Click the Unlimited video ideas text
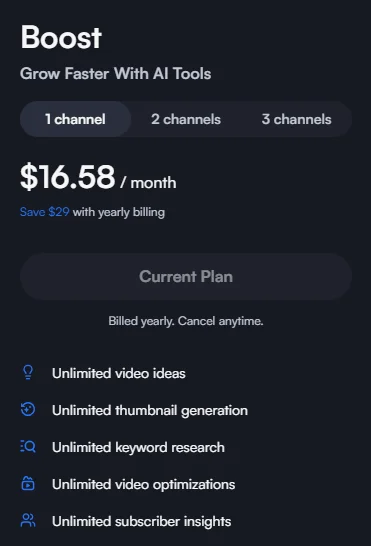Image resolution: width=371 pixels, height=546 pixels. [119, 373]
